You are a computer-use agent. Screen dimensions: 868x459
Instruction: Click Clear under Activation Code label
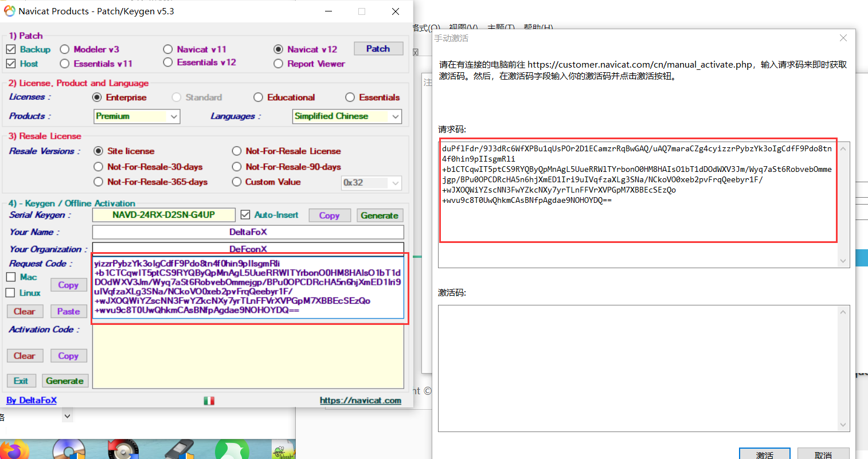coord(25,356)
